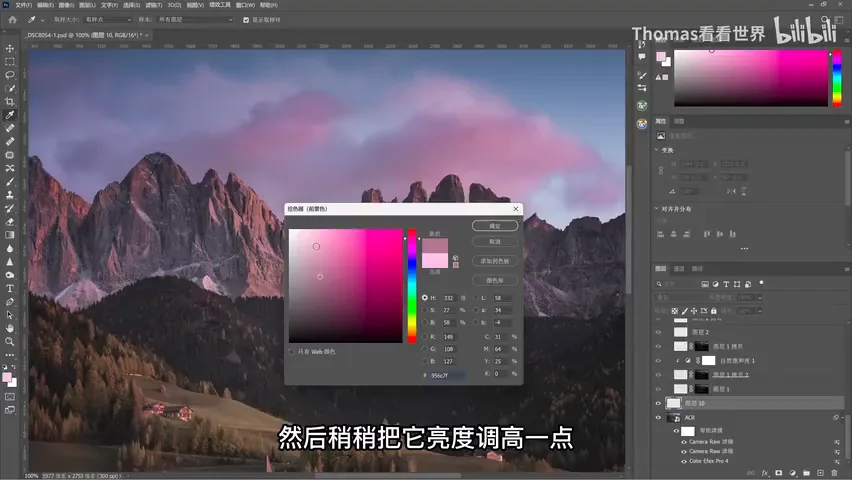Select the Clone Stamp tool
The width and height of the screenshot is (852, 480).
coord(10,195)
